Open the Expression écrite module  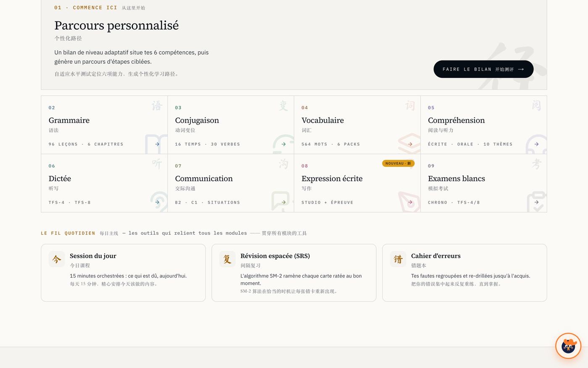tap(357, 183)
